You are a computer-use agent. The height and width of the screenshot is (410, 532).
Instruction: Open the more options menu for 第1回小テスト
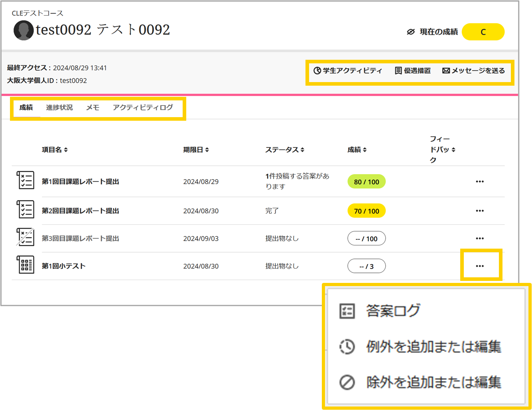coord(480,266)
